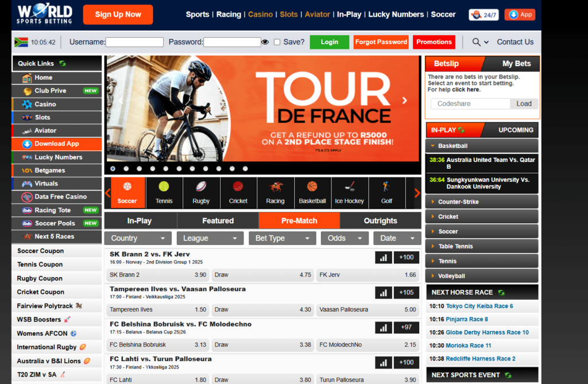588x384 pixels.
Task: Bet on FK Jerv at 1.66
Action: pyautogui.click(x=368, y=275)
